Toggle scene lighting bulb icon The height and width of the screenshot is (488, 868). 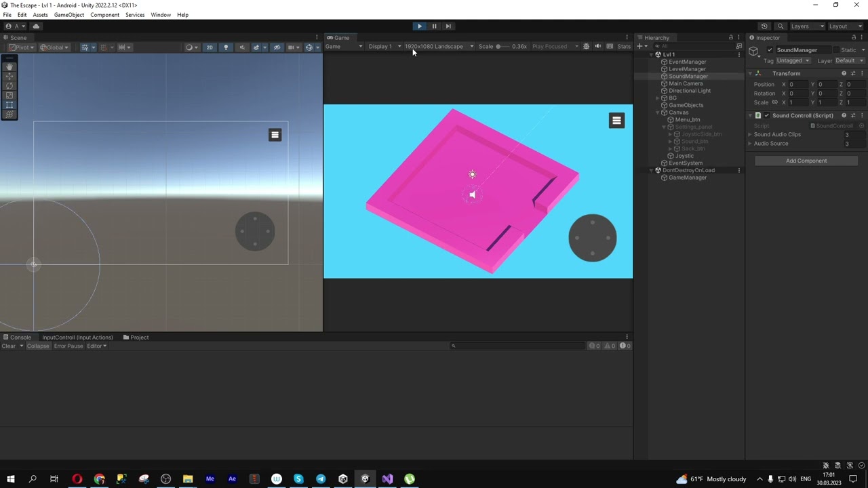(x=226, y=47)
